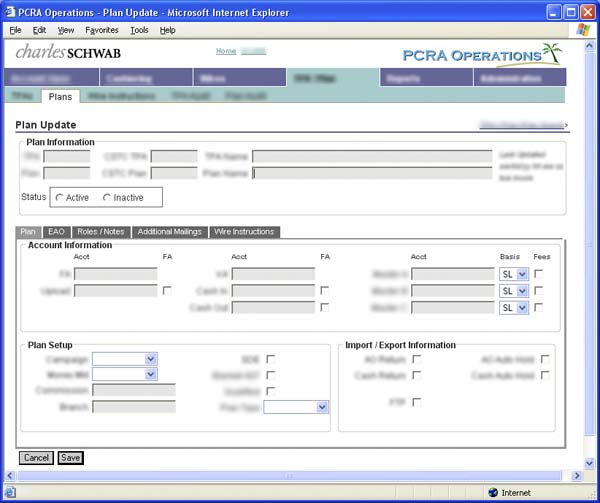
Task: Tick the FA checkbox on the Cash Out row
Action: tap(324, 308)
